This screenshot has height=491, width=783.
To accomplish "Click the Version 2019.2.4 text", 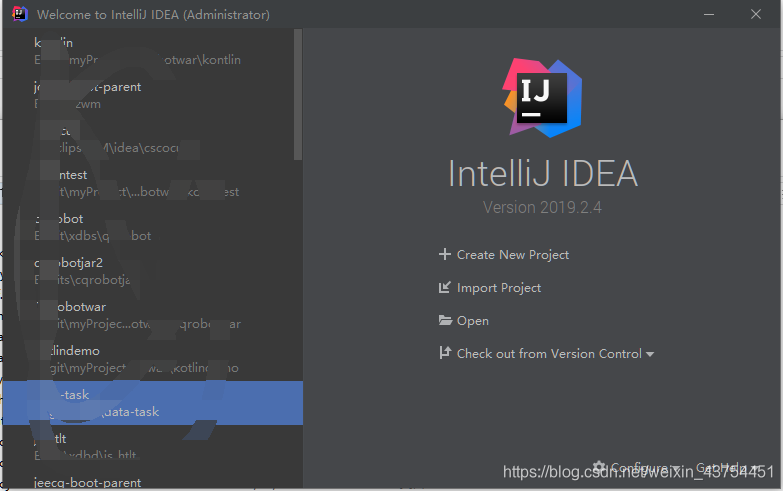I will 542,208.
